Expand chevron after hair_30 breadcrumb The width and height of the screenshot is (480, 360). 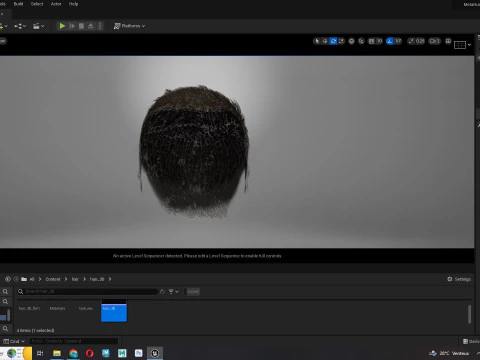[110, 279]
